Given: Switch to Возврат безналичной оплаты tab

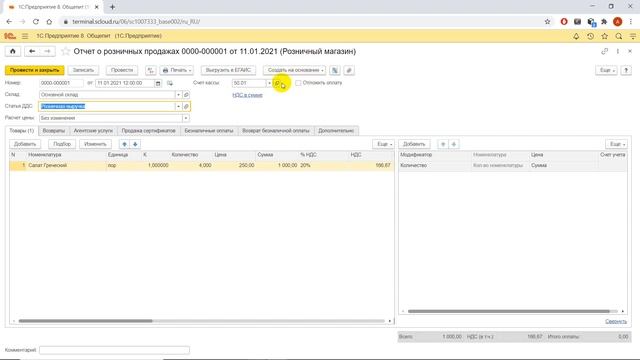Looking at the screenshot, I should pyautogui.click(x=276, y=131).
